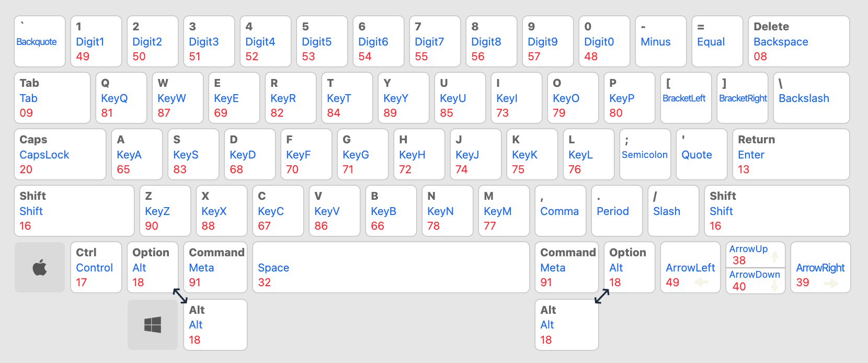Click the Windows logo key
Image resolution: width=868 pixels, height=363 pixels.
153,325
